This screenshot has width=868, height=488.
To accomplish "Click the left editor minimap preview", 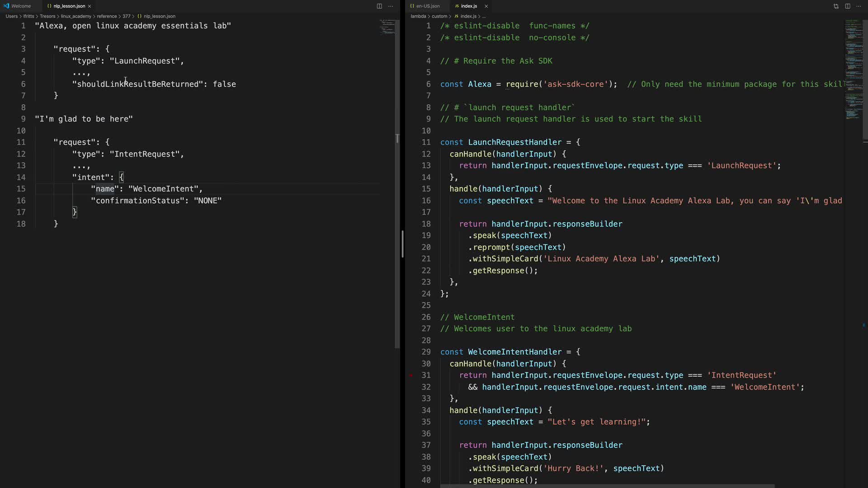I will [387, 27].
